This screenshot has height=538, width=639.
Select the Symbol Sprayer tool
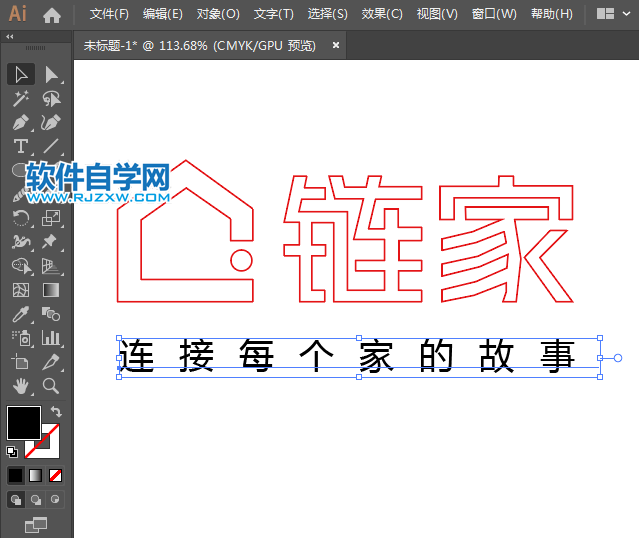tap(21, 338)
